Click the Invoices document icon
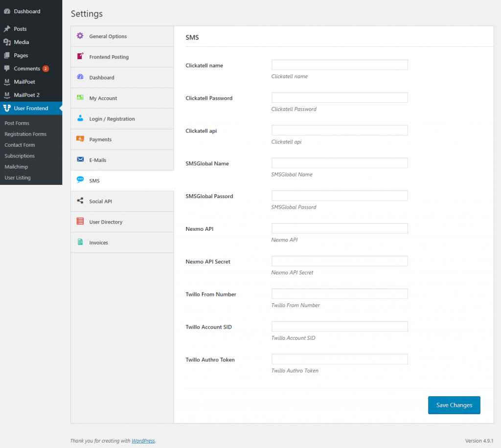The width and height of the screenshot is (501, 448). coord(80,243)
